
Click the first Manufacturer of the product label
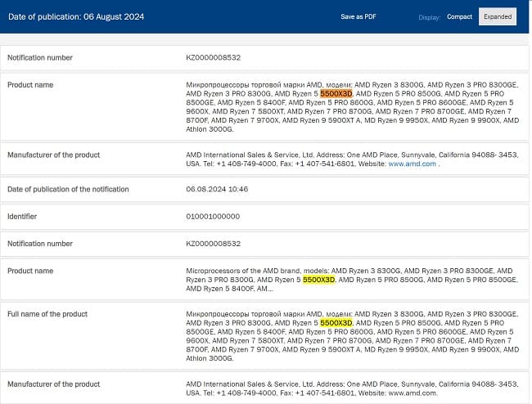pyautogui.click(x=53, y=155)
